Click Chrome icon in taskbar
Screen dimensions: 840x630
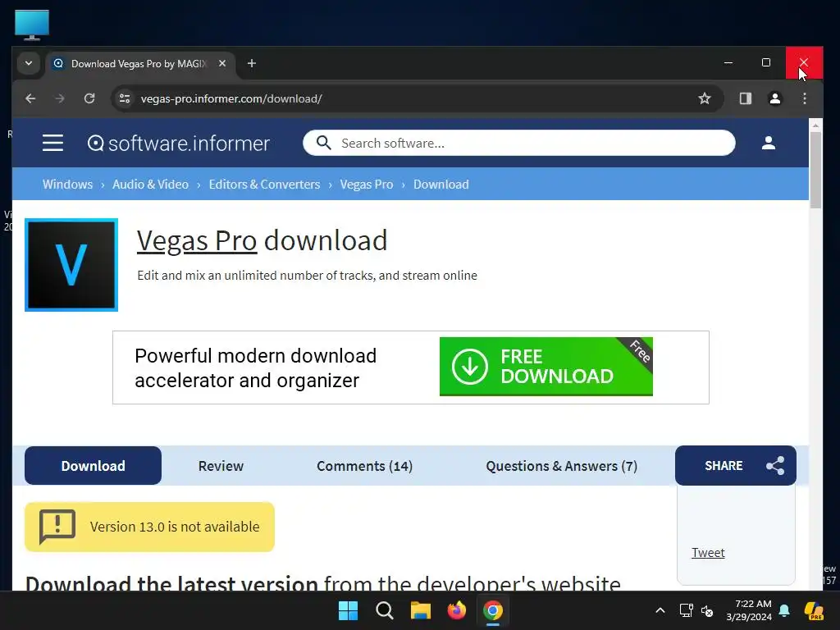pos(492,610)
